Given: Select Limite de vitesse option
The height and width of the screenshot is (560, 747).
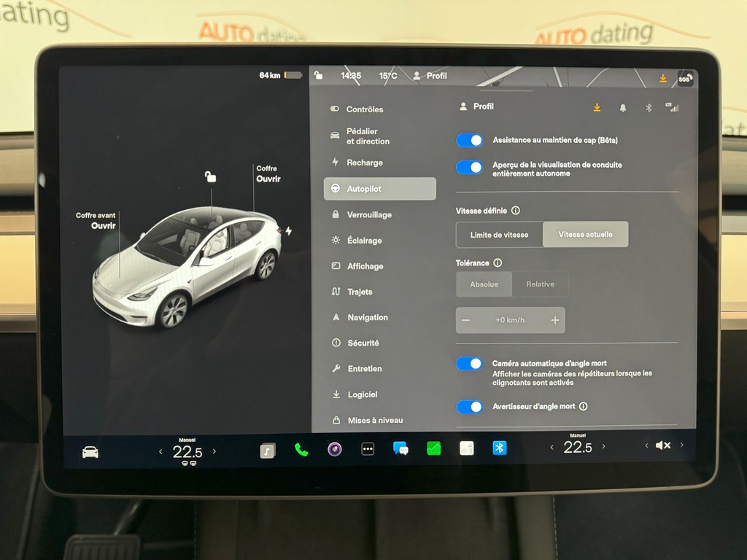Looking at the screenshot, I should [x=499, y=235].
